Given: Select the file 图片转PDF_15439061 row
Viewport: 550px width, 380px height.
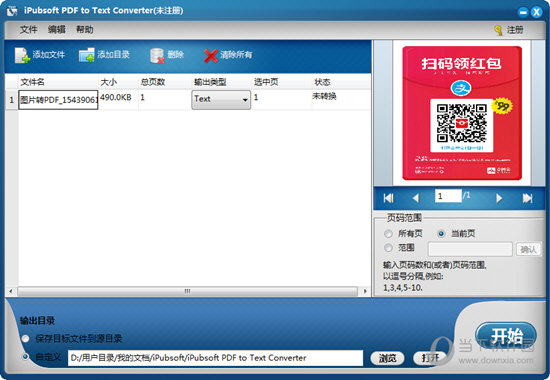Looking at the screenshot, I should 58,100.
